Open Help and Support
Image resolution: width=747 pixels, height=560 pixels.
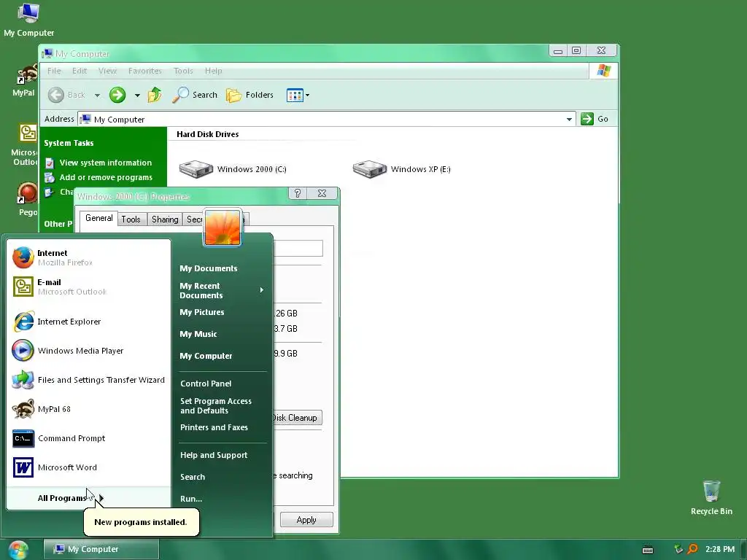point(214,455)
